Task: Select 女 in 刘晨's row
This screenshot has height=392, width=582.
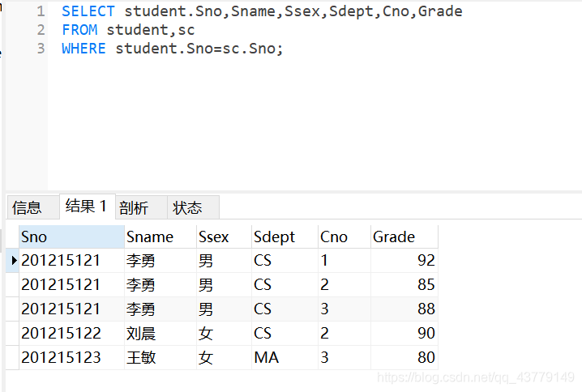Action: coord(224,334)
